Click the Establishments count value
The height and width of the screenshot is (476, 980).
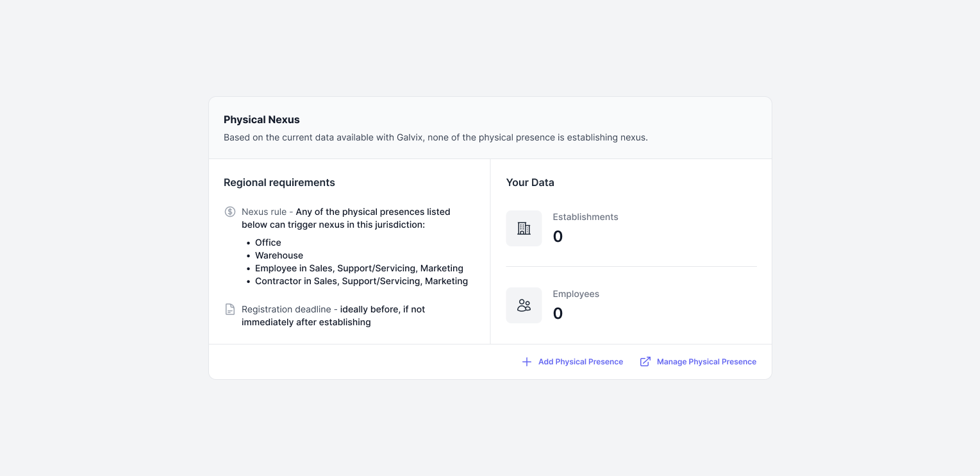[x=558, y=237]
